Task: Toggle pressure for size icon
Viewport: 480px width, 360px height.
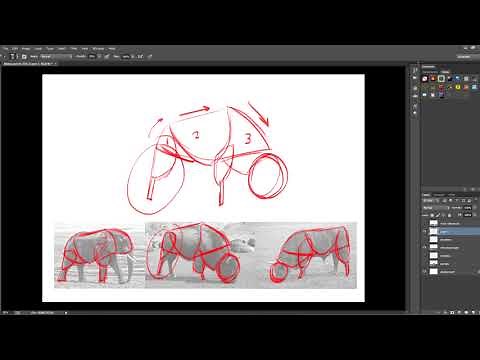Action: 150,56
